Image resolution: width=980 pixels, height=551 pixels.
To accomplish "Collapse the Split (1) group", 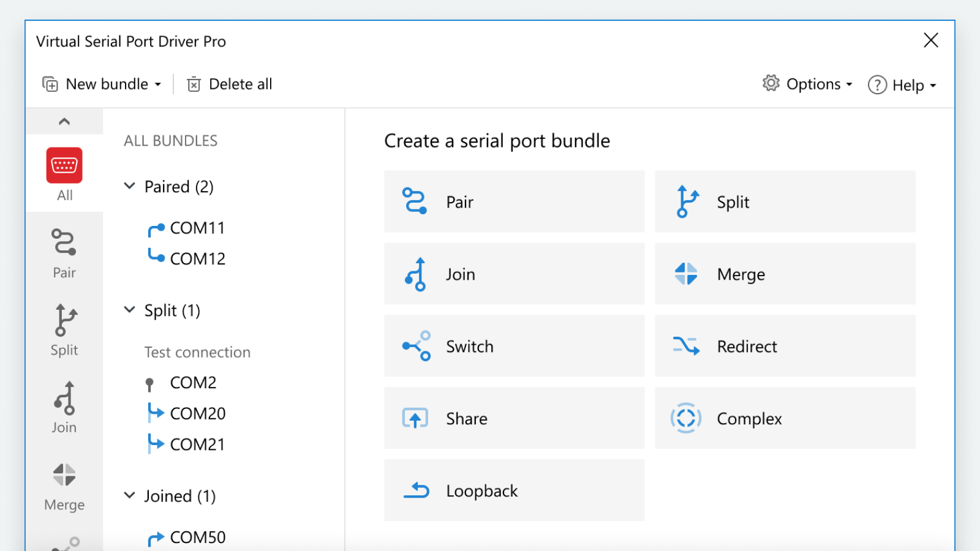I will click(130, 310).
